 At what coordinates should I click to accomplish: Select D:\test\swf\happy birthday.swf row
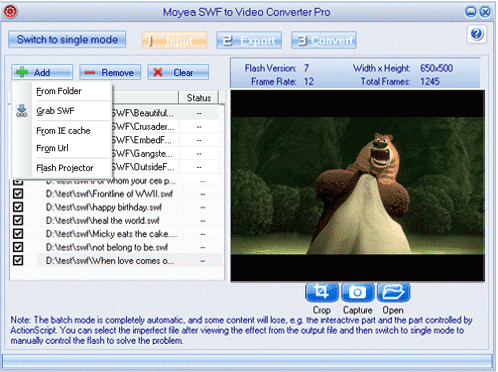(117, 207)
